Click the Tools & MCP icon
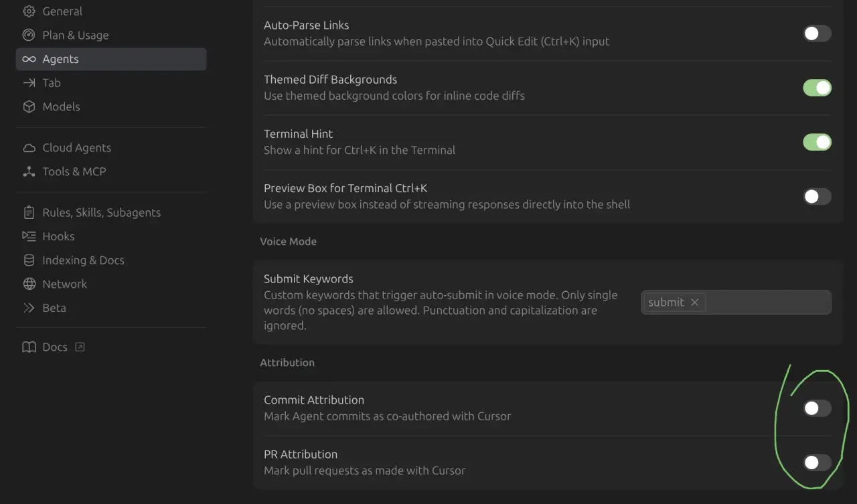 (29, 172)
